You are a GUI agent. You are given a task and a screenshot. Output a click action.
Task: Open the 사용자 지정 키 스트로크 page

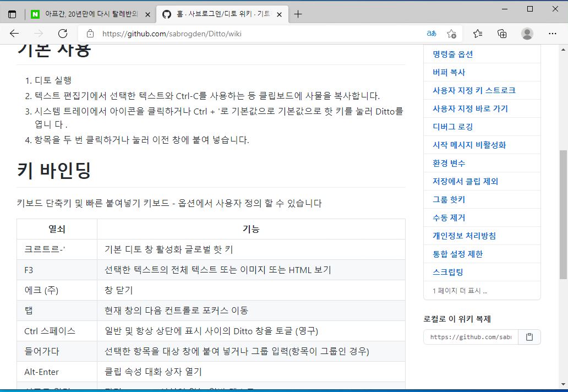pos(474,91)
